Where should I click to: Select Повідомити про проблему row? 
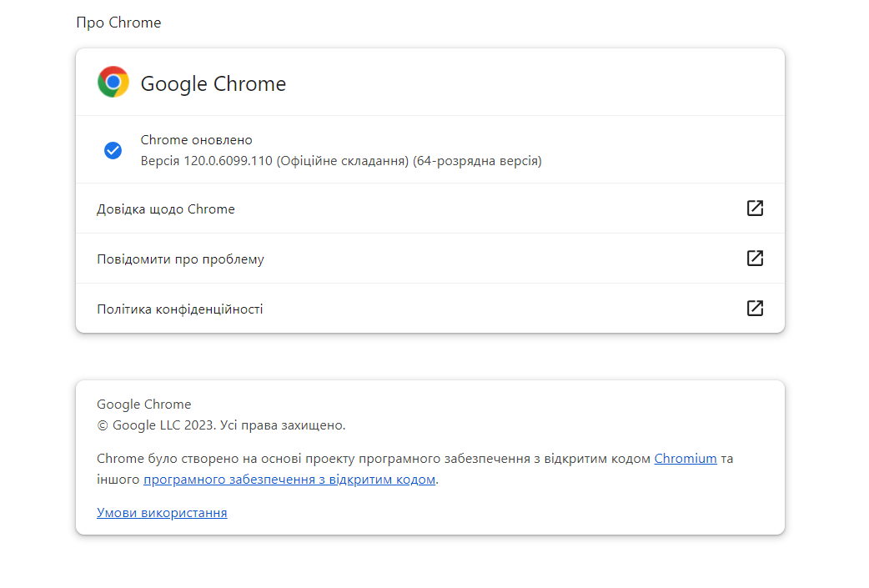pos(430,259)
